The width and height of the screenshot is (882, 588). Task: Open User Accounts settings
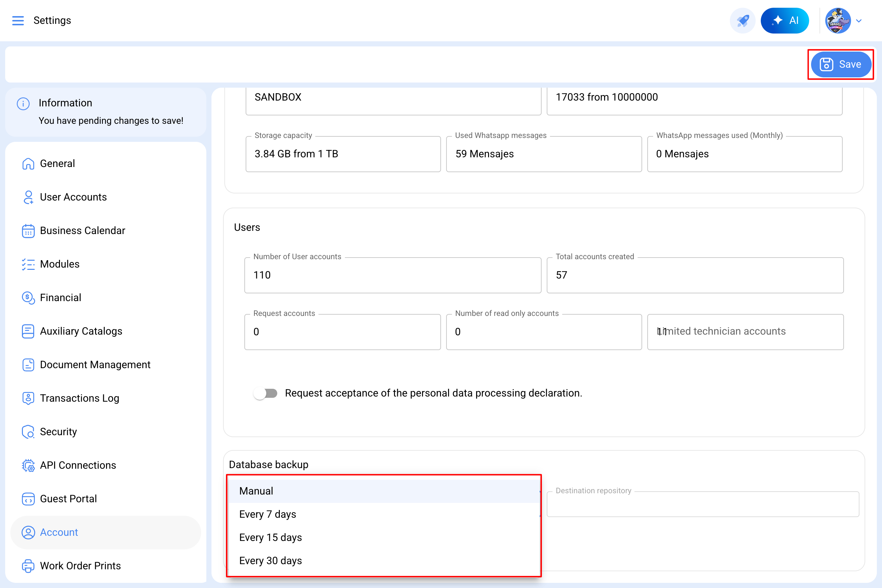coord(73,197)
